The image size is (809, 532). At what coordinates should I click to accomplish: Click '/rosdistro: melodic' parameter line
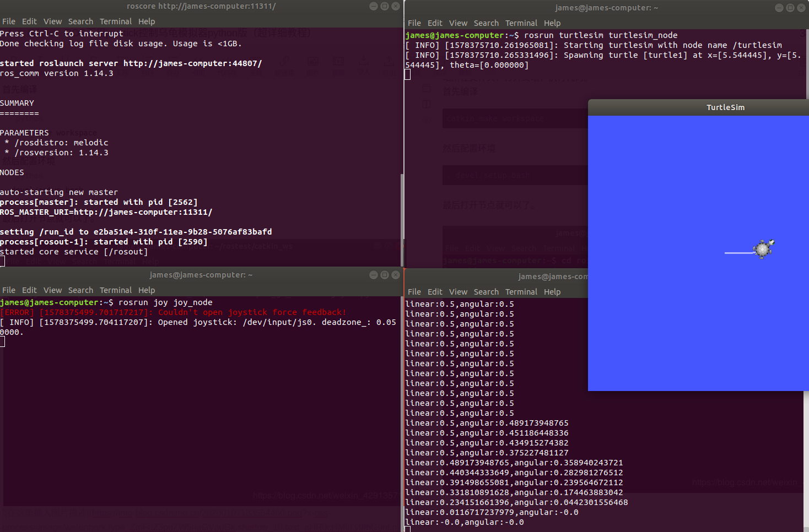56,143
